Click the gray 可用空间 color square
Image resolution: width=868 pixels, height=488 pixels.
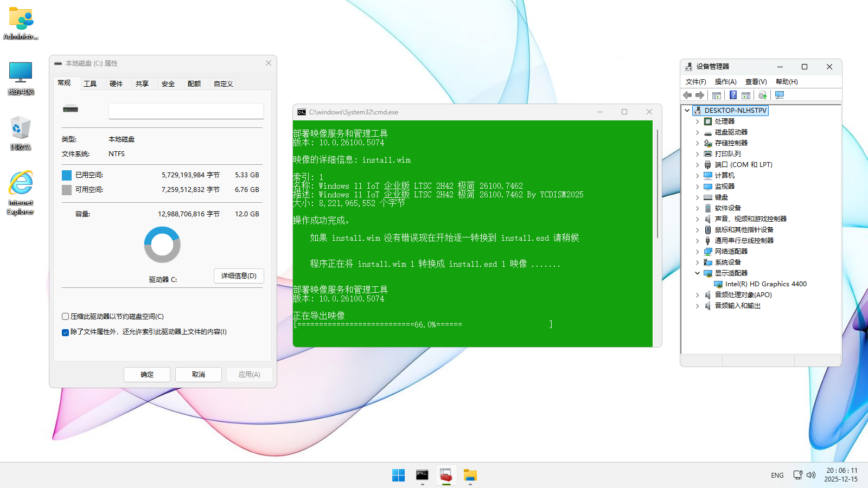67,190
